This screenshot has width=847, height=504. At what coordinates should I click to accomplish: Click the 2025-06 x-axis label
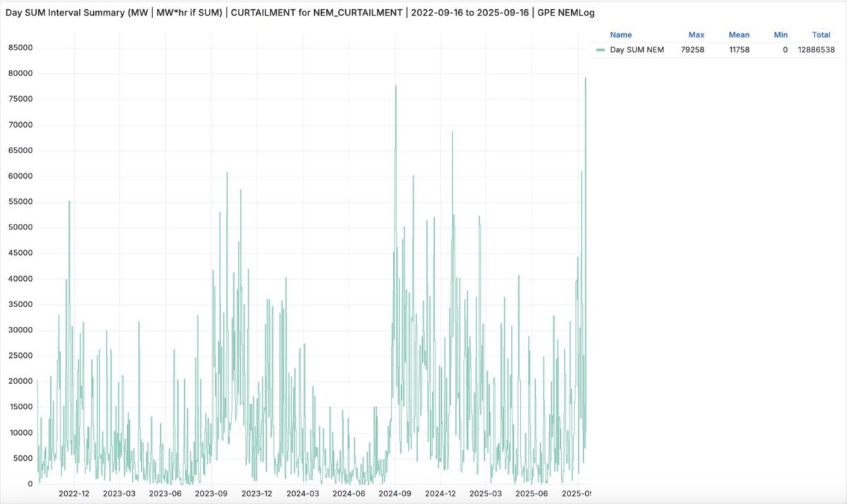(x=531, y=493)
